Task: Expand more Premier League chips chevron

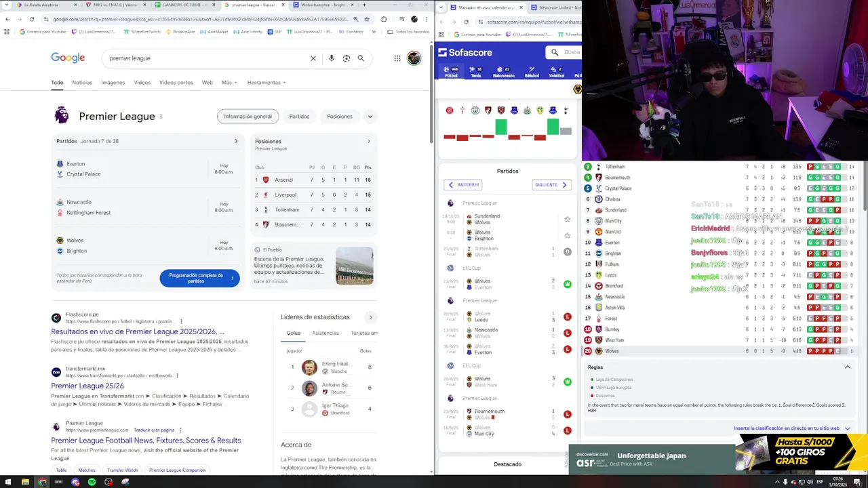Action: pos(370,117)
